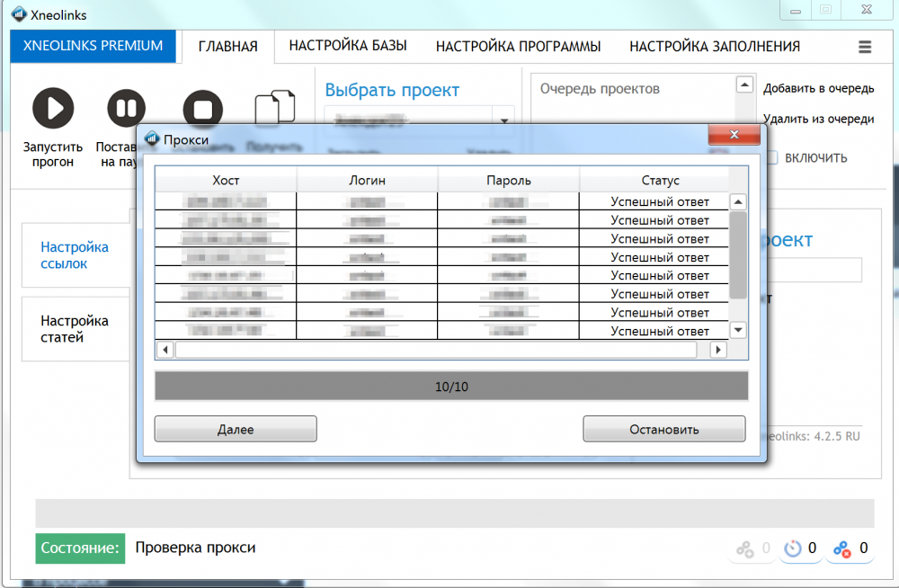Click the up arrow of the Очередь проектов list
Image resolution: width=899 pixels, height=588 pixels.
(x=744, y=85)
